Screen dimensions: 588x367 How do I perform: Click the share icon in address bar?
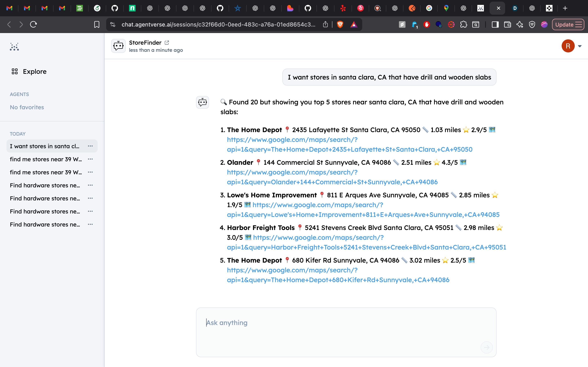pyautogui.click(x=325, y=24)
